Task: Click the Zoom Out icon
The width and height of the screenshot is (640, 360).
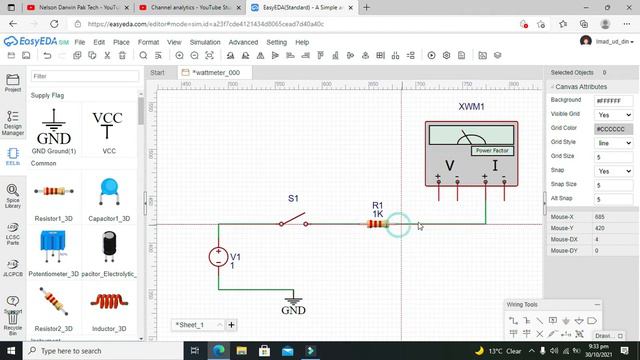Action: (194, 56)
